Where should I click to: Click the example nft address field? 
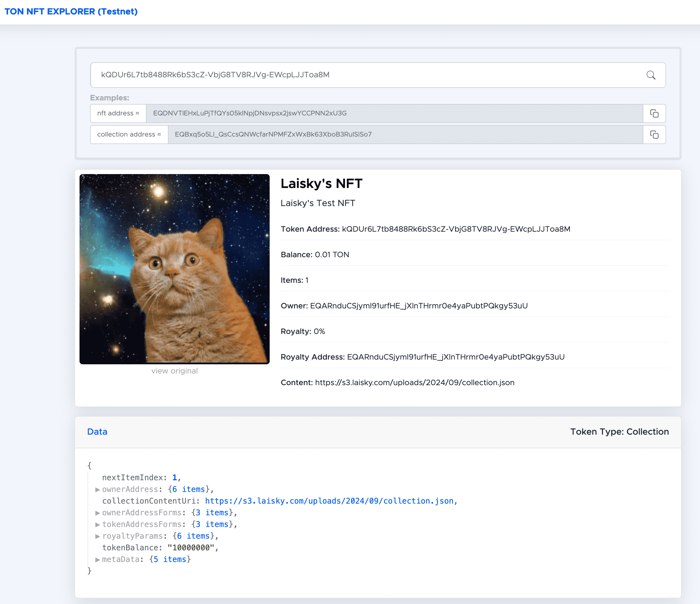[394, 113]
